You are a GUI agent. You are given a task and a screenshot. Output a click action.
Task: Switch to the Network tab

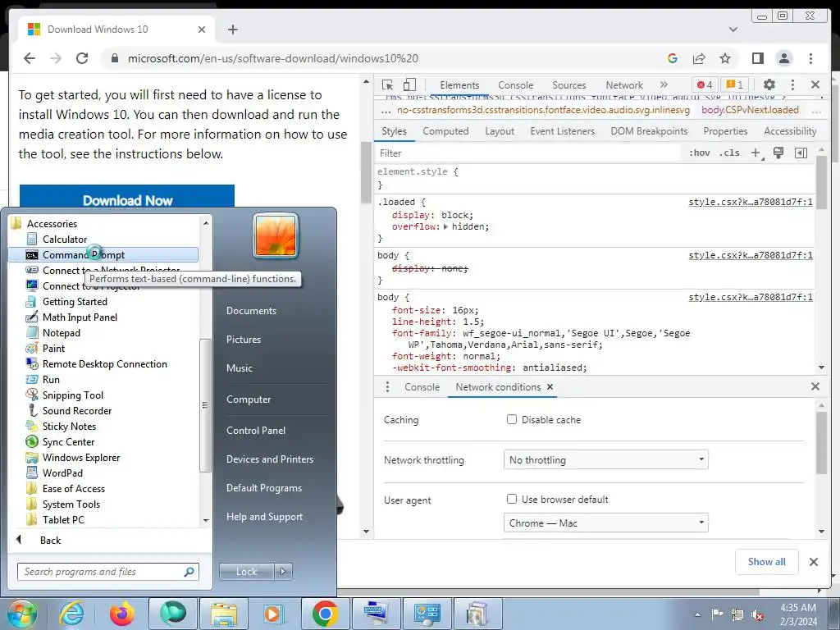(x=624, y=85)
